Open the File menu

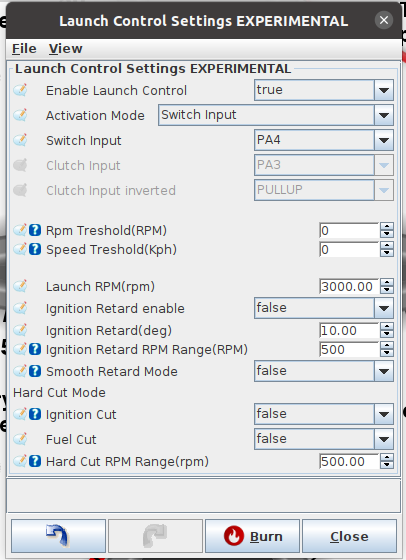click(24, 48)
